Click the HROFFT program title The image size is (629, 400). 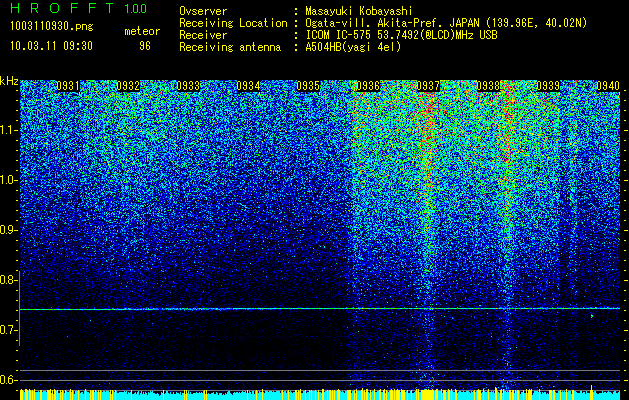point(62,8)
